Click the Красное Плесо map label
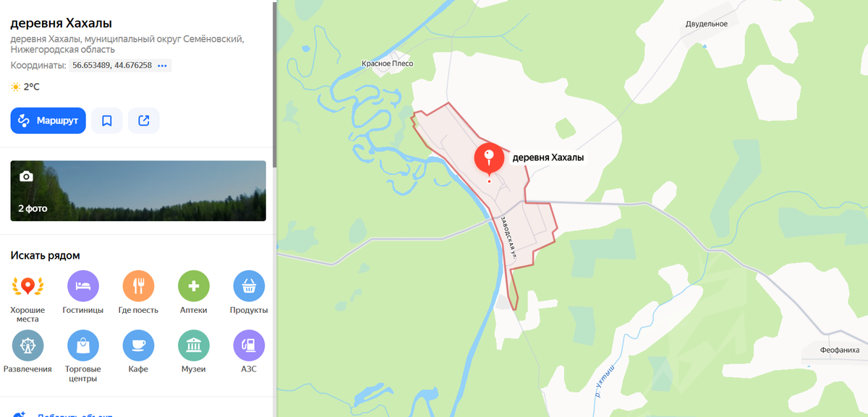 388,64
